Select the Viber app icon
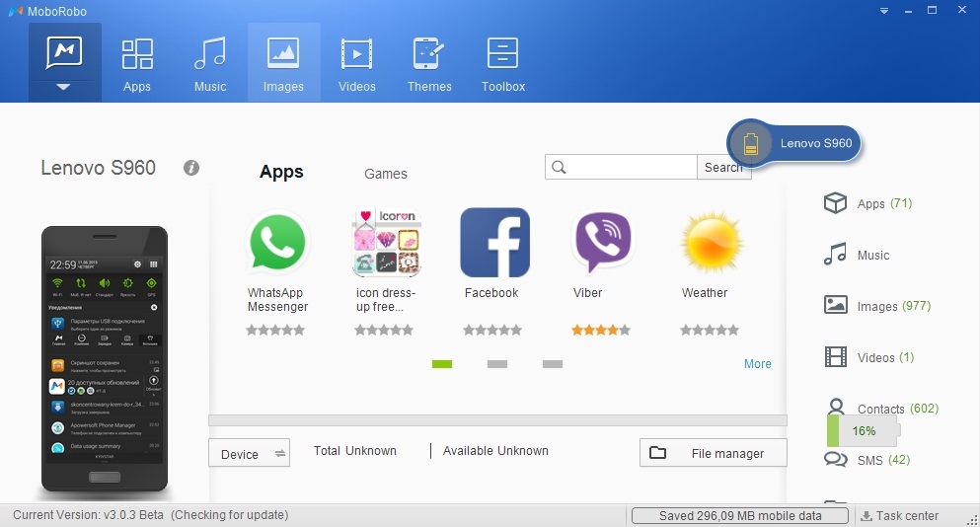This screenshot has height=527, width=980. coord(602,243)
